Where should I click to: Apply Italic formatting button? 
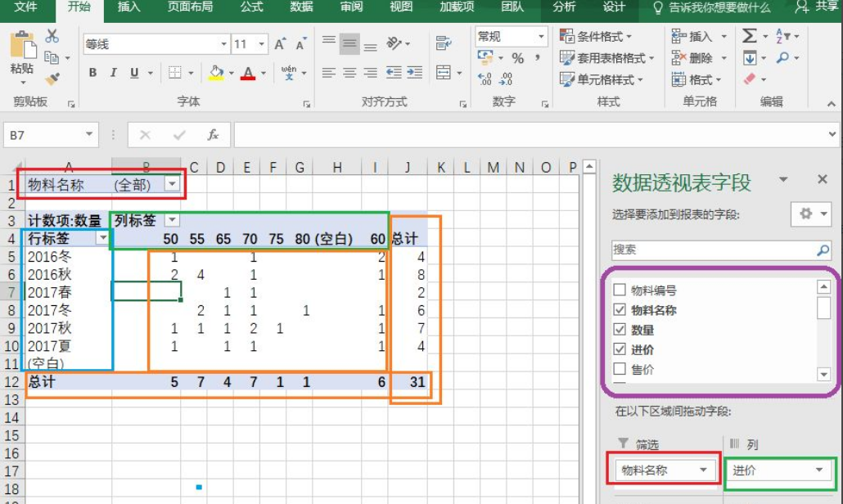tap(114, 73)
